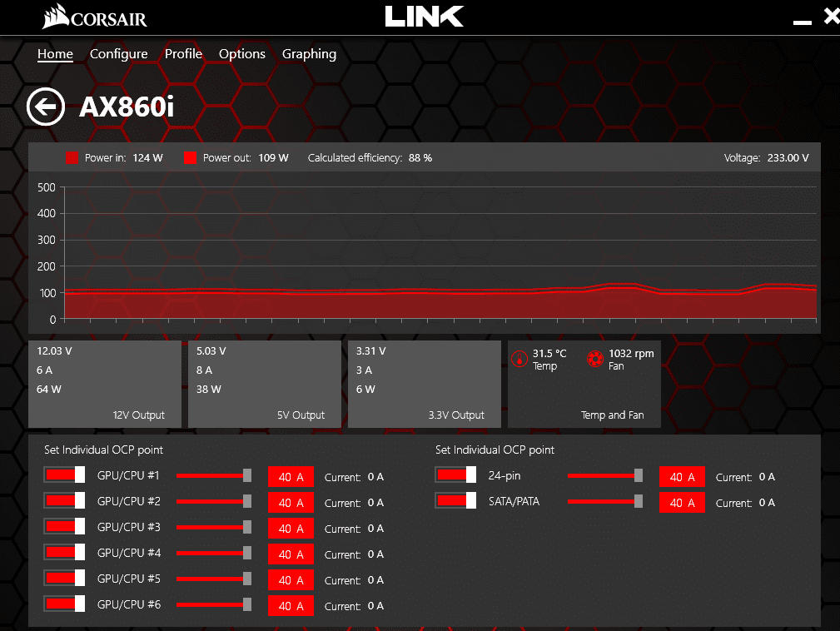Click the SATA/PATA OCP slider
Viewport: 840px width, 631px height.
pyautogui.click(x=605, y=501)
